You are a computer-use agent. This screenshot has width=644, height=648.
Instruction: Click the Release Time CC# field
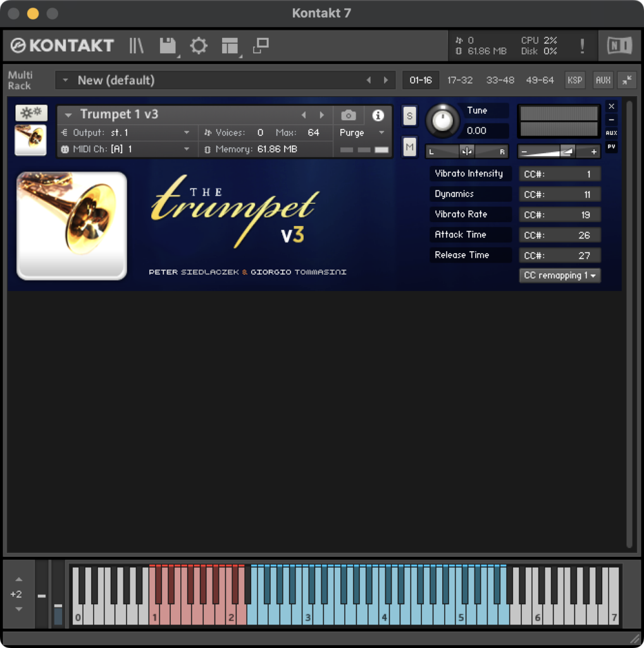click(x=559, y=256)
